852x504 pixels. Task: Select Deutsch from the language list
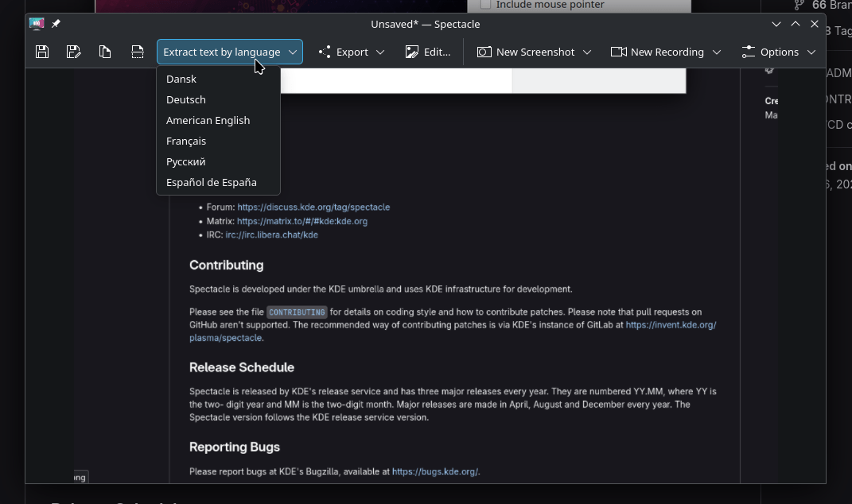186,99
